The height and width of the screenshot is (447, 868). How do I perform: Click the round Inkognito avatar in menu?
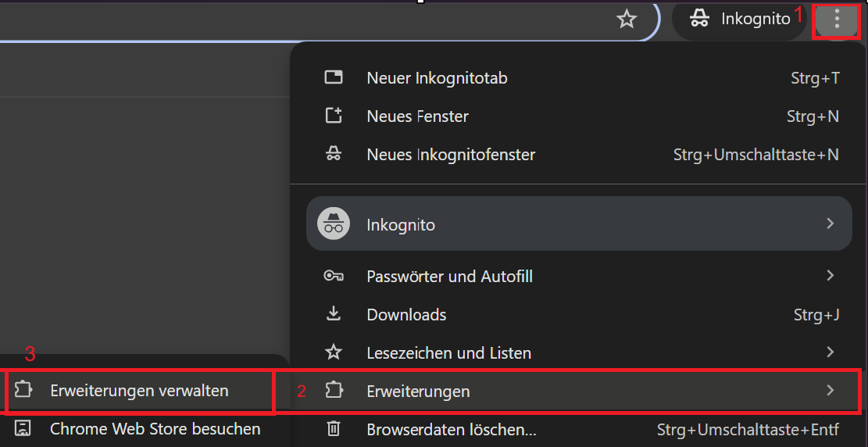click(x=334, y=223)
